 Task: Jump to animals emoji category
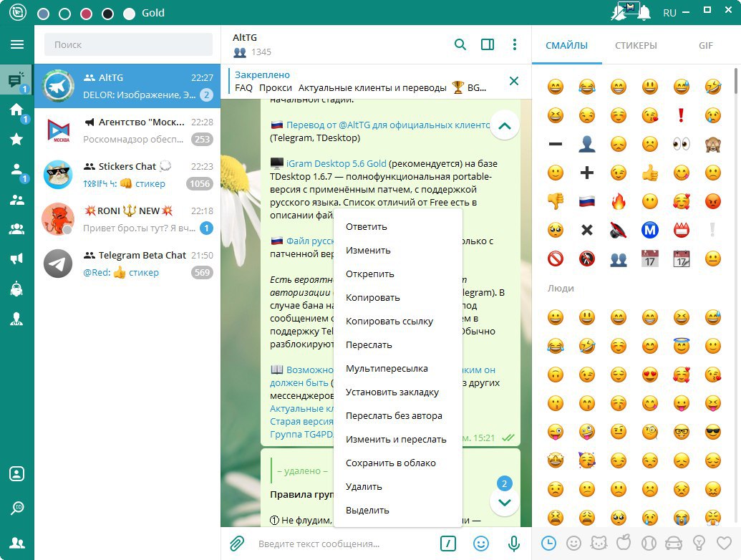[x=599, y=544]
